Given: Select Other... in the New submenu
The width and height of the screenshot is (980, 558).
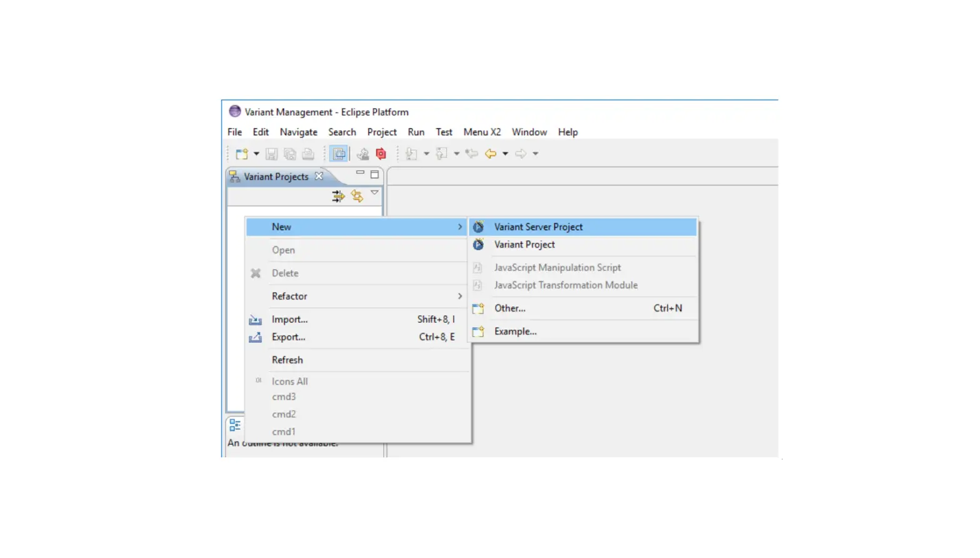Looking at the screenshot, I should click(x=584, y=308).
